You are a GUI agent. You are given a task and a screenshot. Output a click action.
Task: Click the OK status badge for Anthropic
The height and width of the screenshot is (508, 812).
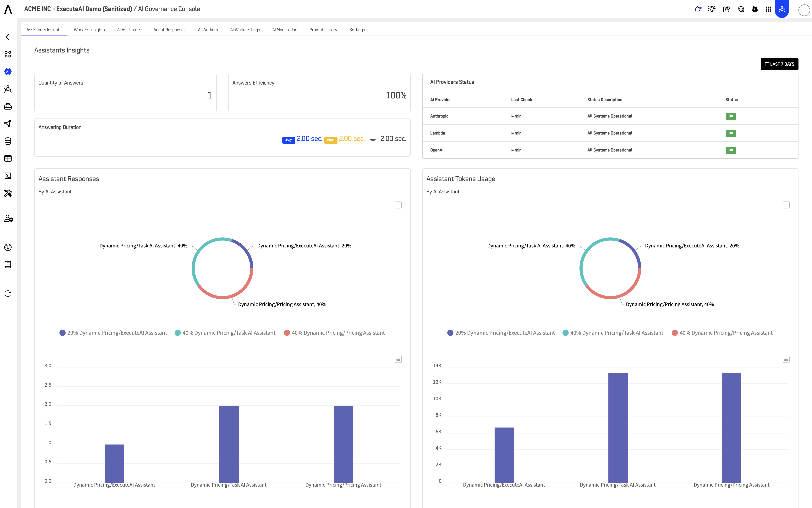pos(731,116)
